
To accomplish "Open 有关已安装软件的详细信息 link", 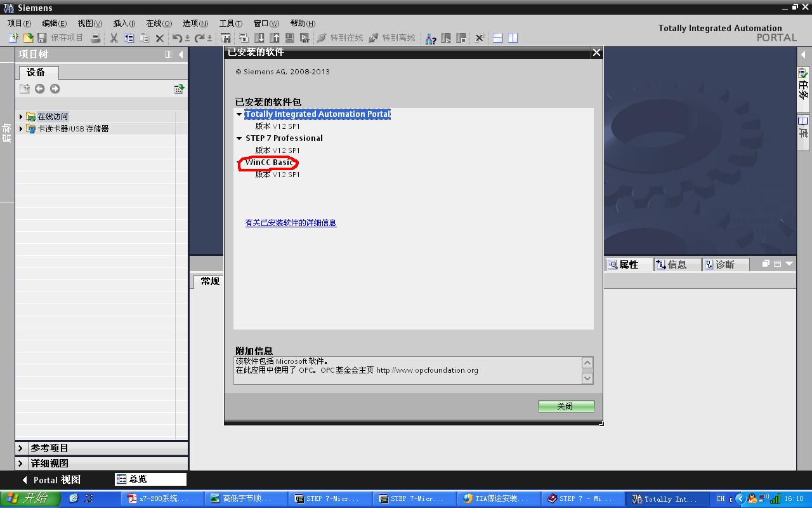I will (x=291, y=223).
